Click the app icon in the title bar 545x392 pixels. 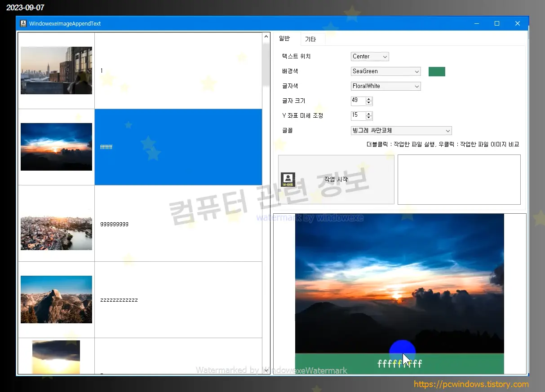(x=23, y=23)
